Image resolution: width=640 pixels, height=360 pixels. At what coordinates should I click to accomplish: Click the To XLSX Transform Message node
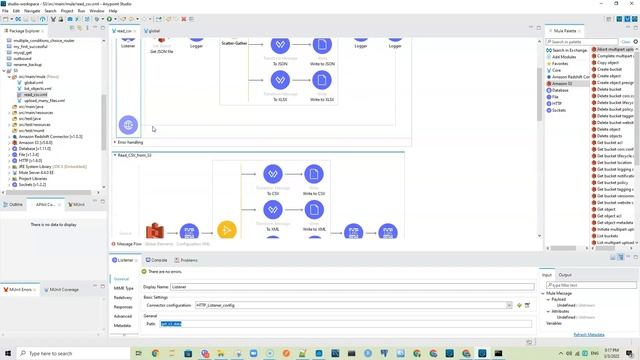280,80
